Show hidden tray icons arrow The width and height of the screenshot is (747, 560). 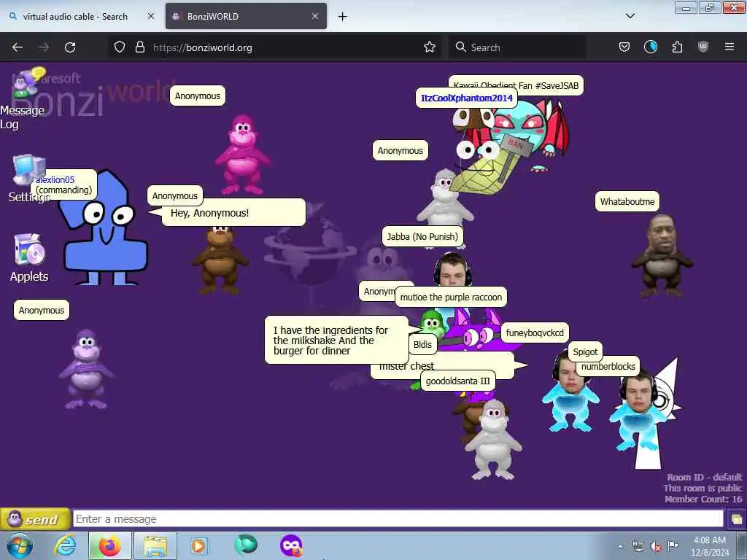pos(620,547)
